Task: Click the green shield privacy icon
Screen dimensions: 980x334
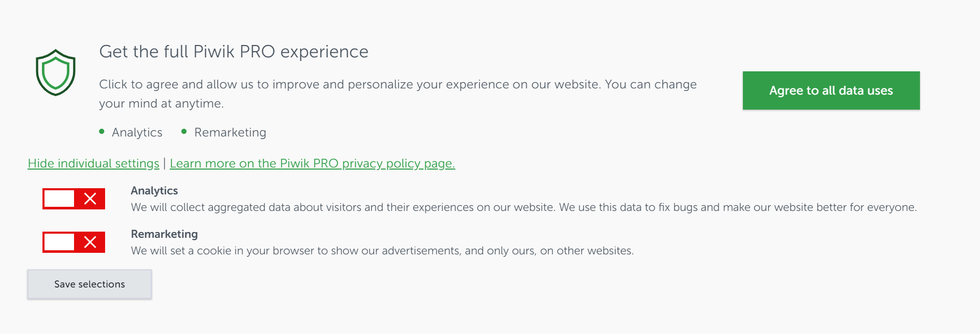Action: [55, 72]
